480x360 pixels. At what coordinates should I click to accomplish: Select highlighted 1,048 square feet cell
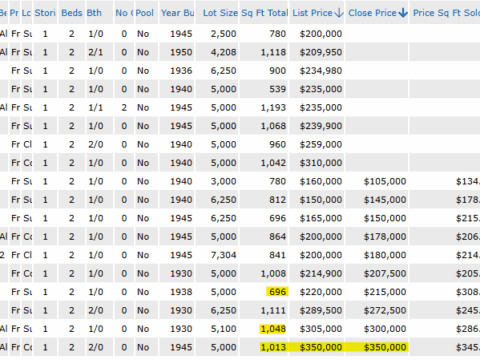click(273, 329)
